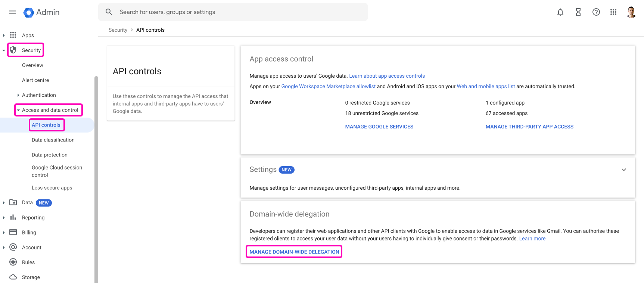This screenshot has height=283, width=644.
Task: Expand the Settings panel chevron
Action: (623, 170)
